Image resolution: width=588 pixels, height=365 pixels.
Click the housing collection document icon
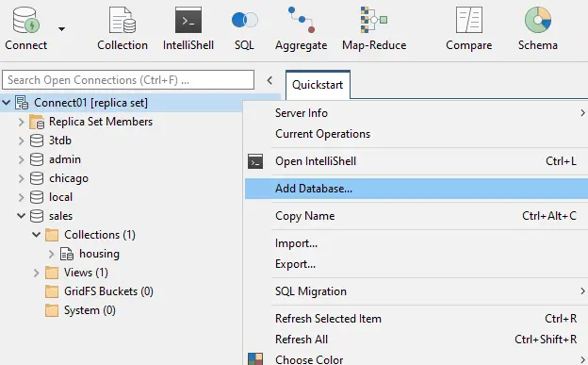67,254
